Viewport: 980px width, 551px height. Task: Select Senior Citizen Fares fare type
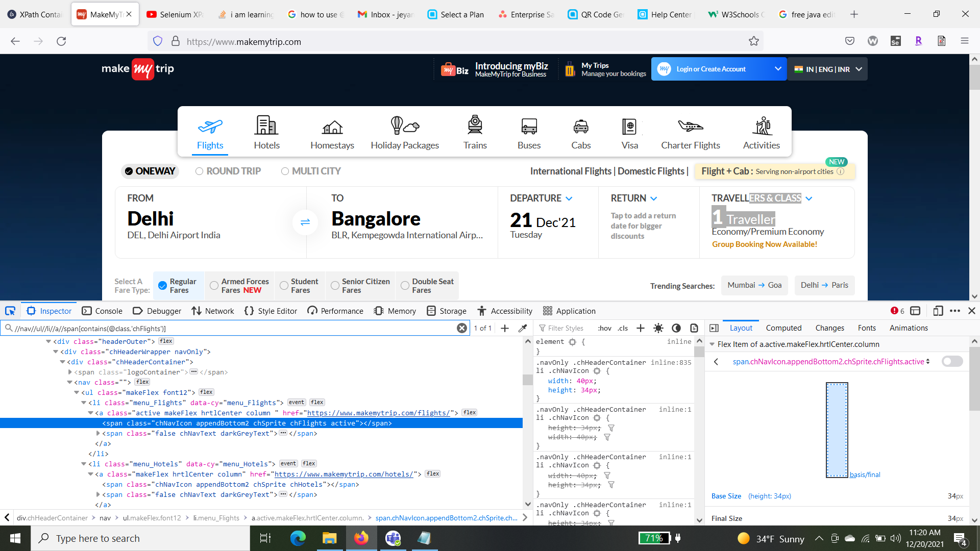tap(360, 286)
